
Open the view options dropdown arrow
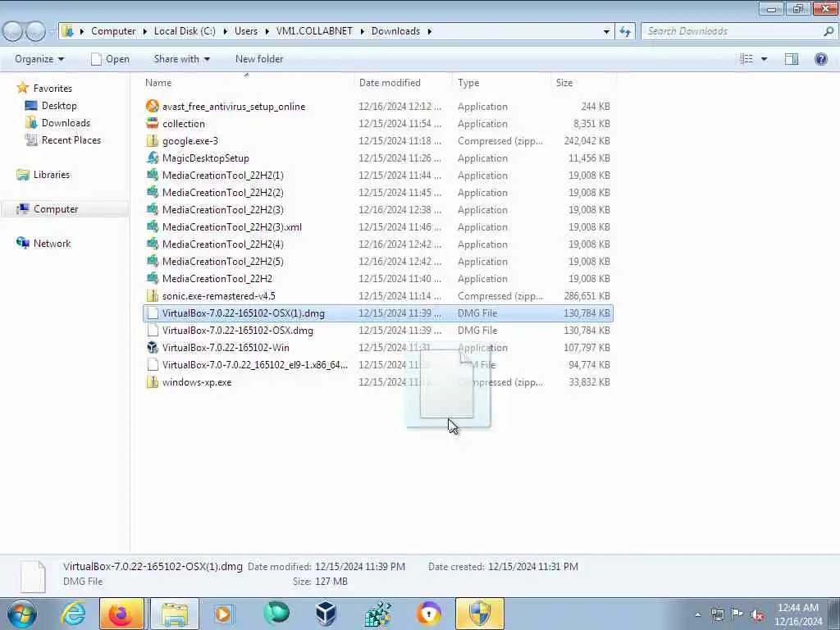coord(765,59)
